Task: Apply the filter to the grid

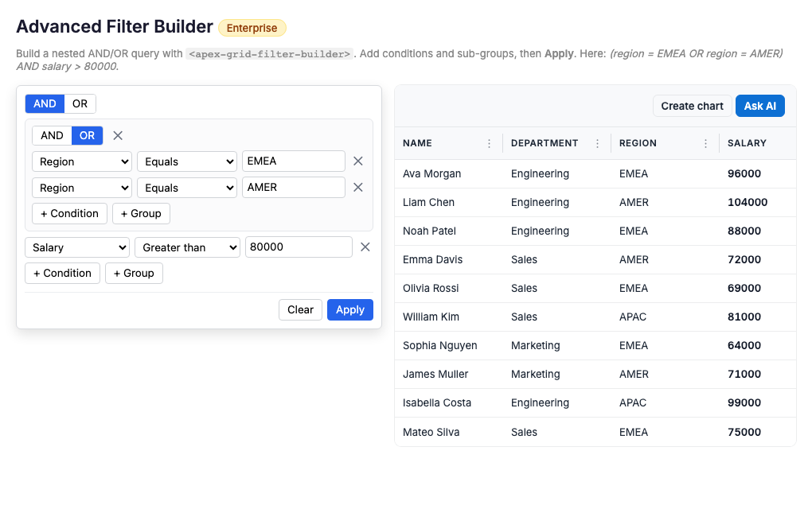Action: [x=350, y=310]
